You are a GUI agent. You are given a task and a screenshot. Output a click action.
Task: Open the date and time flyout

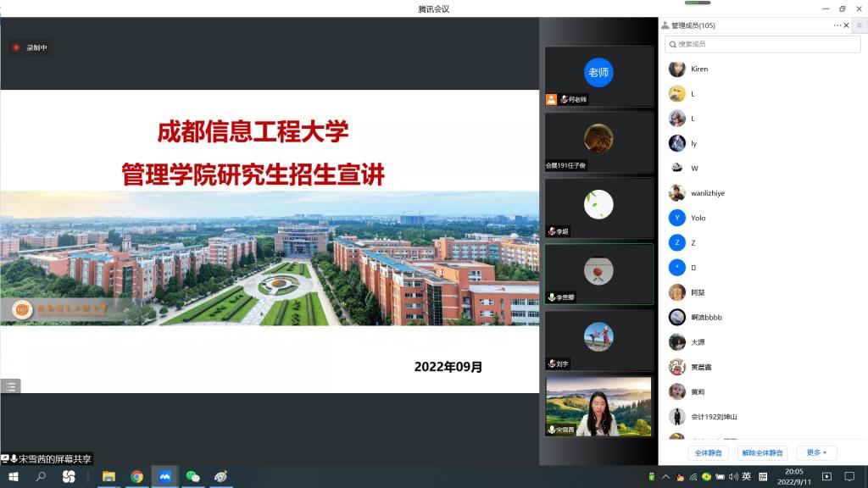[794, 477]
